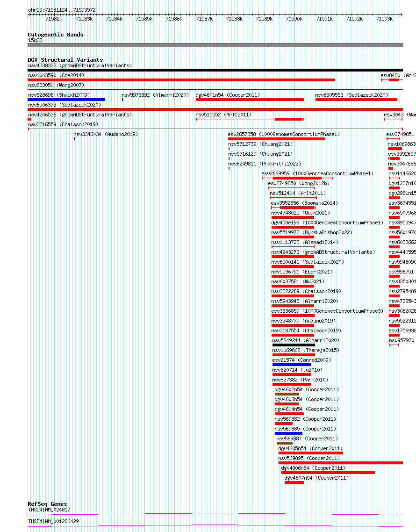This screenshot has width=416, height=532.
Task: Click esv2749850 (Wong2012b) label
Action: pyautogui.click(x=299, y=184)
